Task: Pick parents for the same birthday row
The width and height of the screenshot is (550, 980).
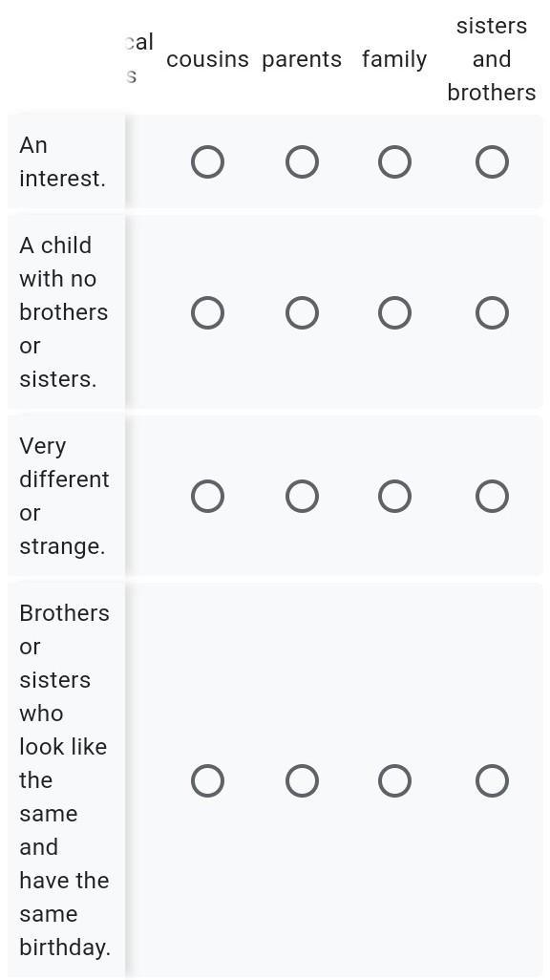Action: [302, 780]
